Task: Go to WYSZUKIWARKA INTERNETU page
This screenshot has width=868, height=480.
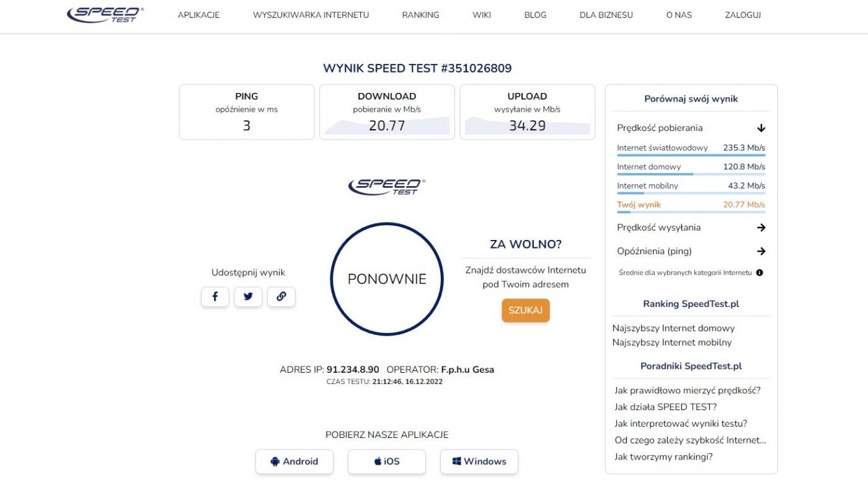Action: (x=311, y=15)
